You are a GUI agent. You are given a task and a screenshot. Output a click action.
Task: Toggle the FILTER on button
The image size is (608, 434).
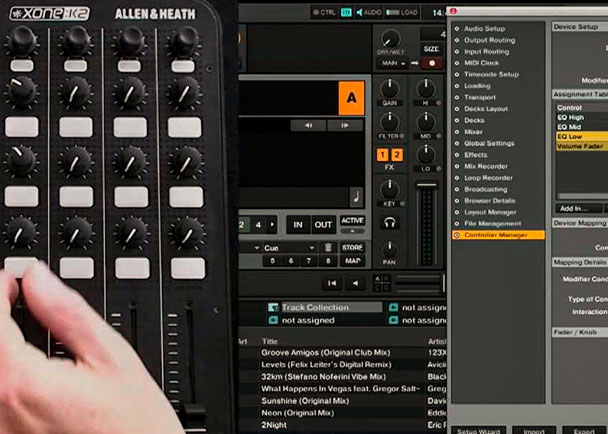[x=402, y=136]
